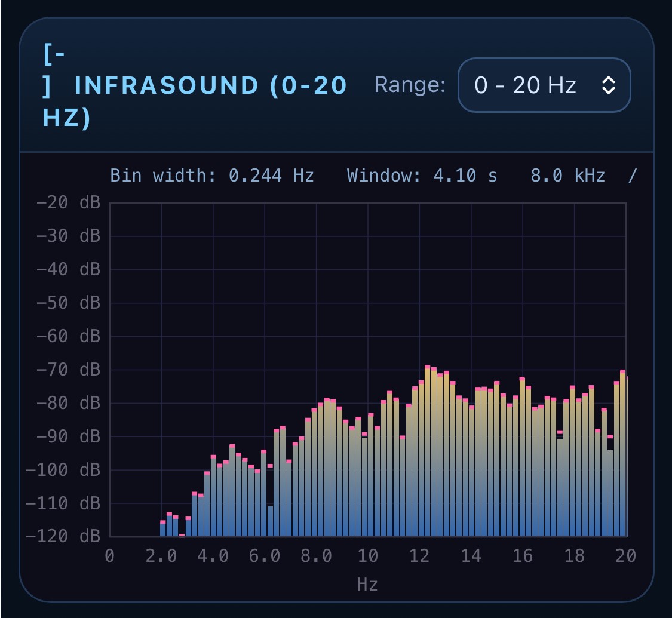This screenshot has width=672, height=618.
Task: Click the 'Window: 4.10 s' readout
Action: pos(422,176)
